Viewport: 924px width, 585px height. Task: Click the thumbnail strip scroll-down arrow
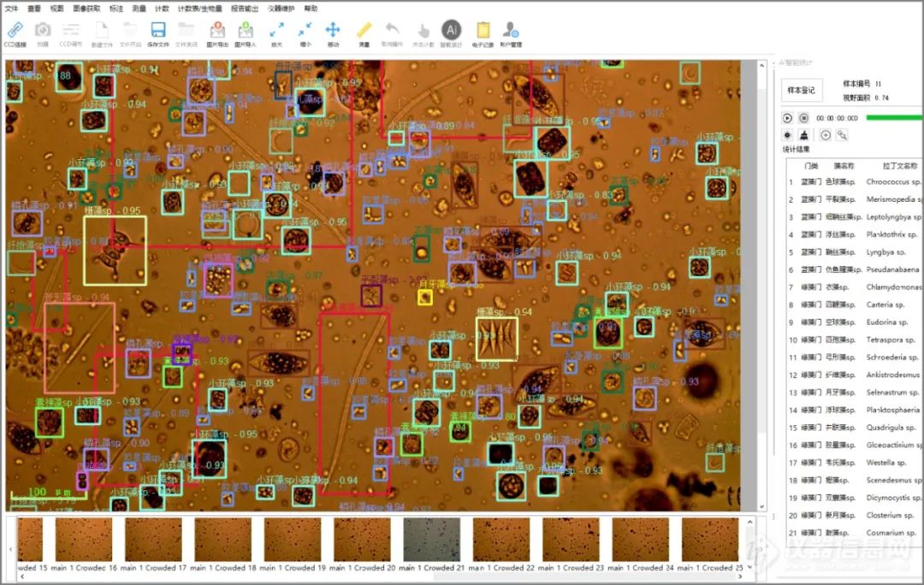click(749, 567)
